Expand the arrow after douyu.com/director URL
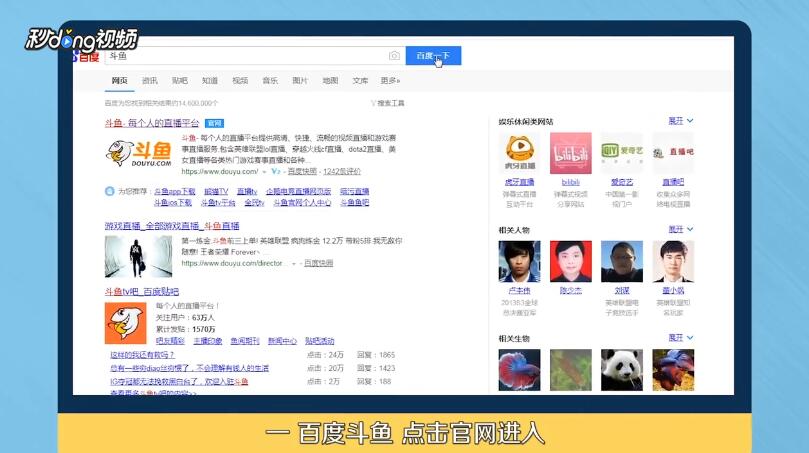809x453 pixels. click(294, 264)
